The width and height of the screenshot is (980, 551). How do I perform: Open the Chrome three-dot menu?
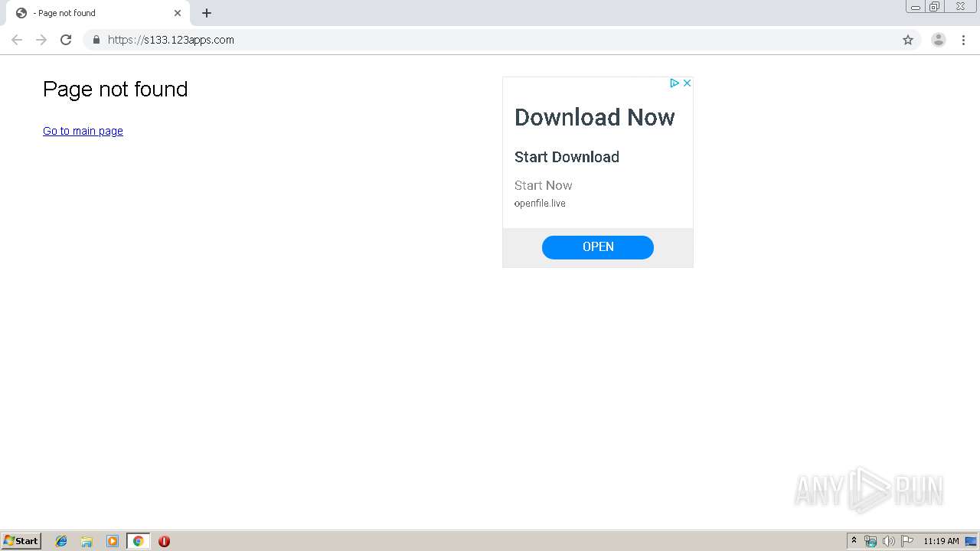[x=963, y=40]
